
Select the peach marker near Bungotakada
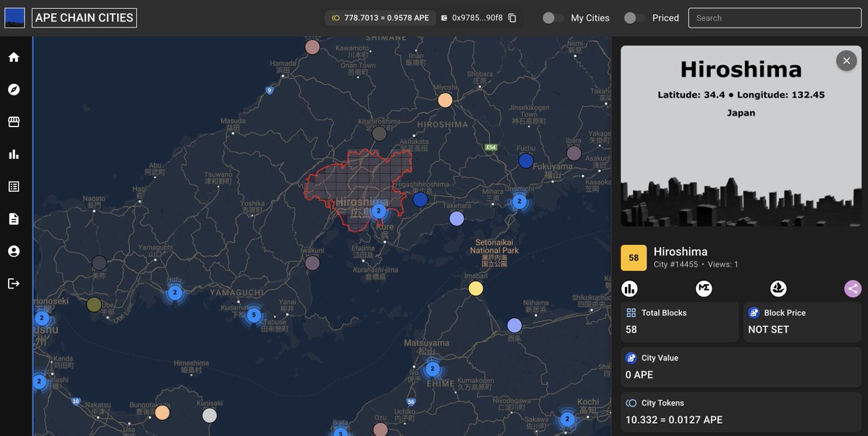click(x=162, y=413)
